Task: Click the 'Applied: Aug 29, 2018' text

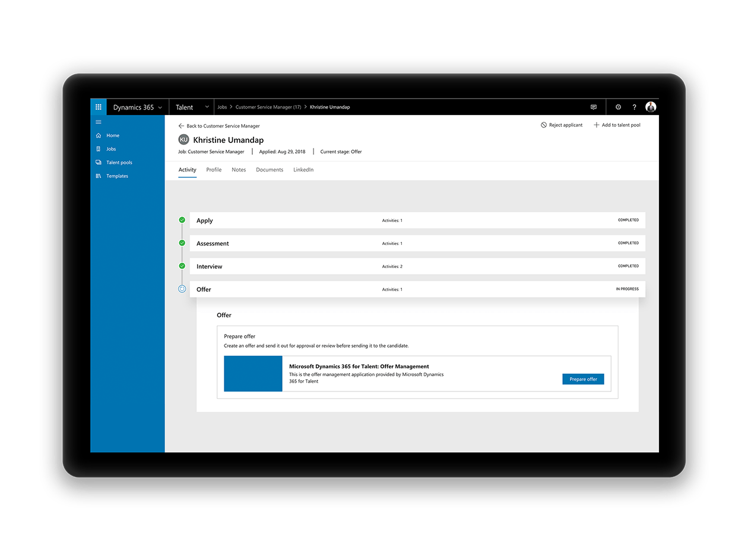Action: coord(283,152)
